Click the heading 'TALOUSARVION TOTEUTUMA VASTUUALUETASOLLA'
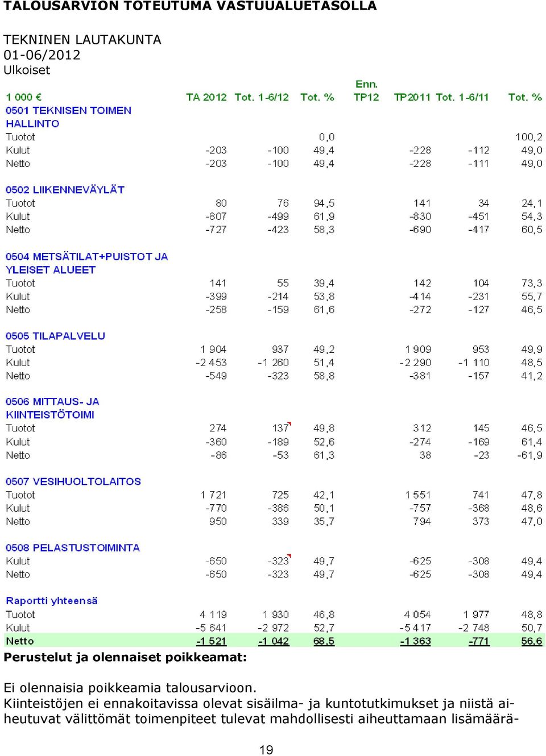546x756 pixels. click(190, 6)
